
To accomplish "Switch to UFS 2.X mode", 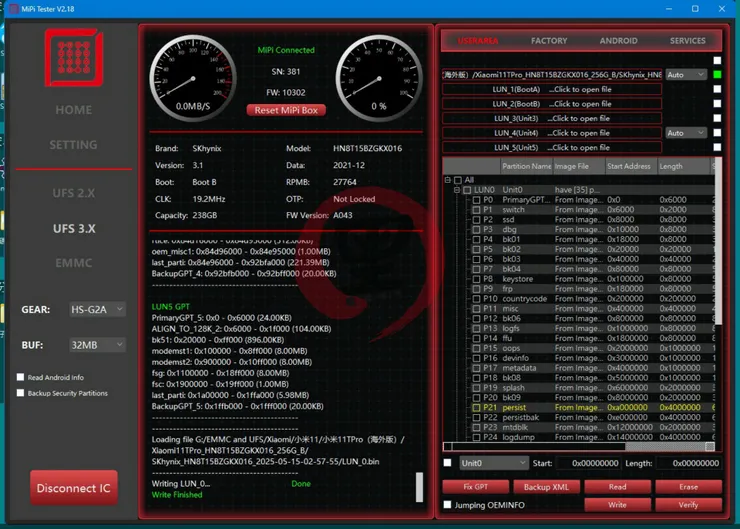I will point(74,193).
